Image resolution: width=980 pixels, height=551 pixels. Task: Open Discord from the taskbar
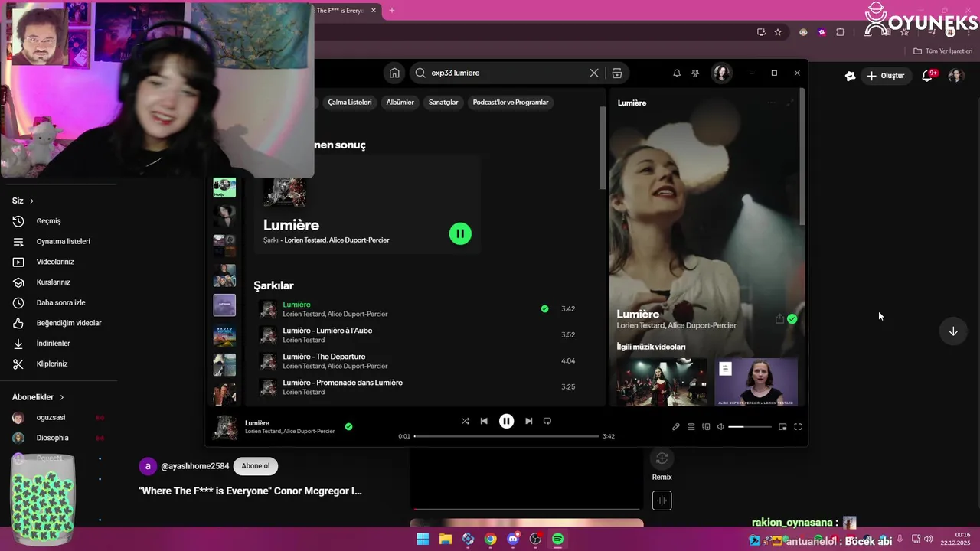[x=513, y=540]
